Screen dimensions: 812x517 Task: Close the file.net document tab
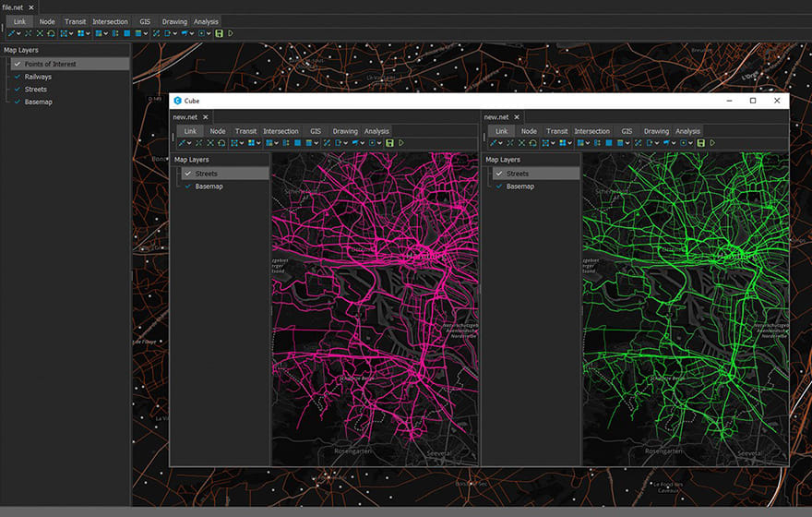31,7
